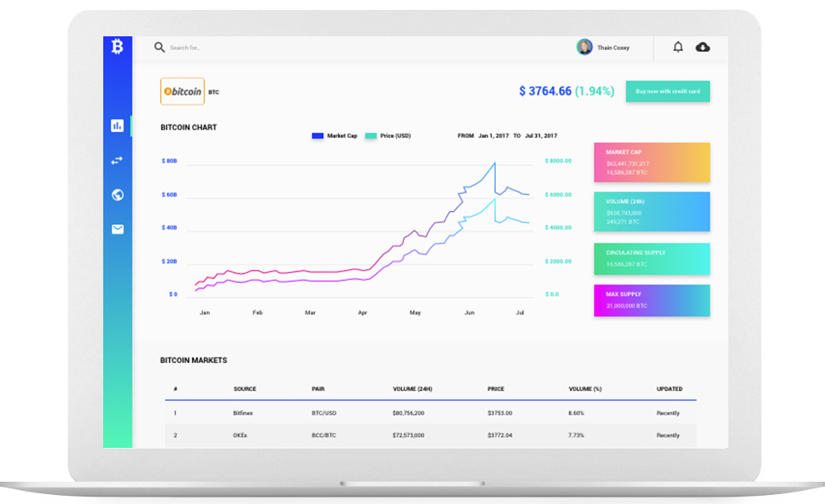825x504 pixels.
Task: Sort table by PRICE column header
Action: 496,389
